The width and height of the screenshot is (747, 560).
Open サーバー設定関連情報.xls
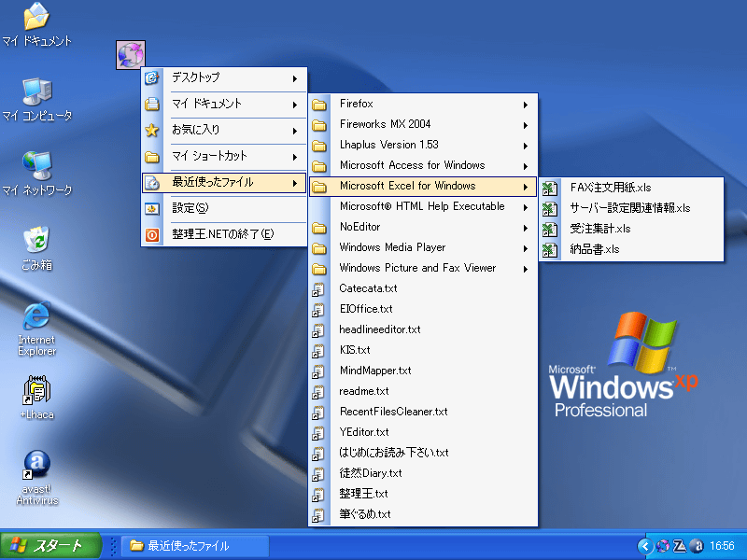[631, 208]
